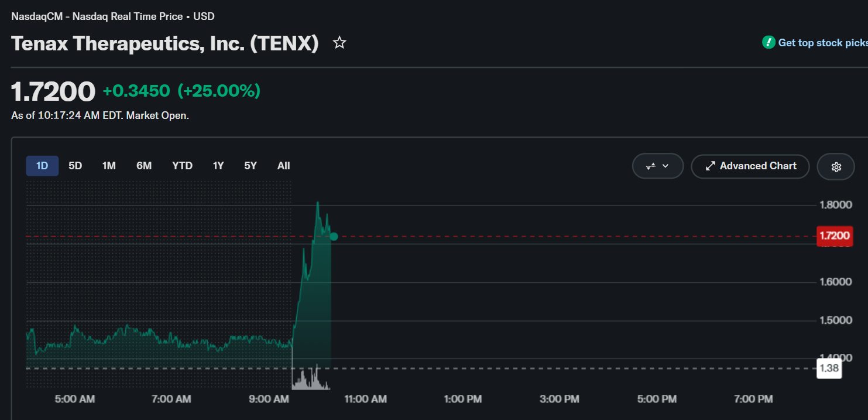
Task: Click the Tenax Therapeutics, Inc. (TENX) title
Action: coord(165,43)
